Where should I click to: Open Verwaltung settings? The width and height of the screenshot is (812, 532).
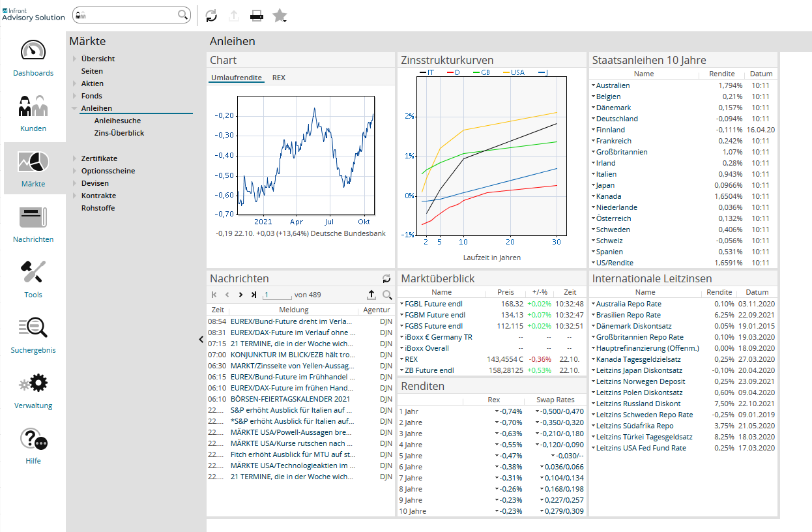[x=33, y=391]
